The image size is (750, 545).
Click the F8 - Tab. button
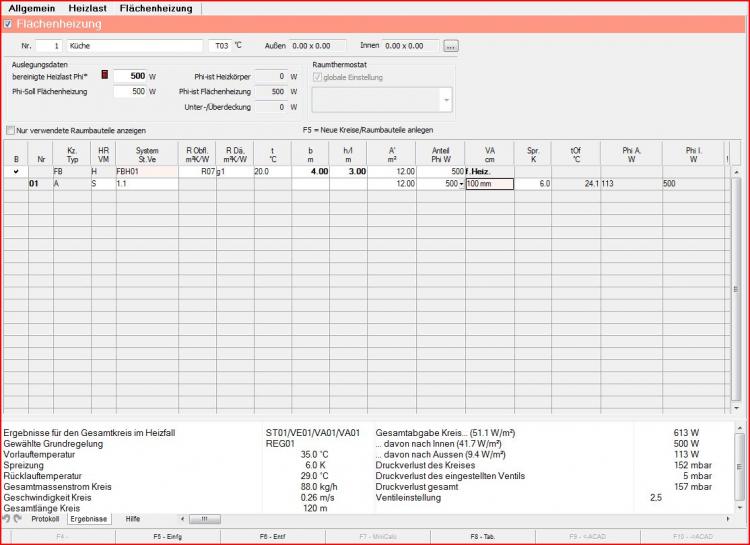pyautogui.click(x=483, y=537)
